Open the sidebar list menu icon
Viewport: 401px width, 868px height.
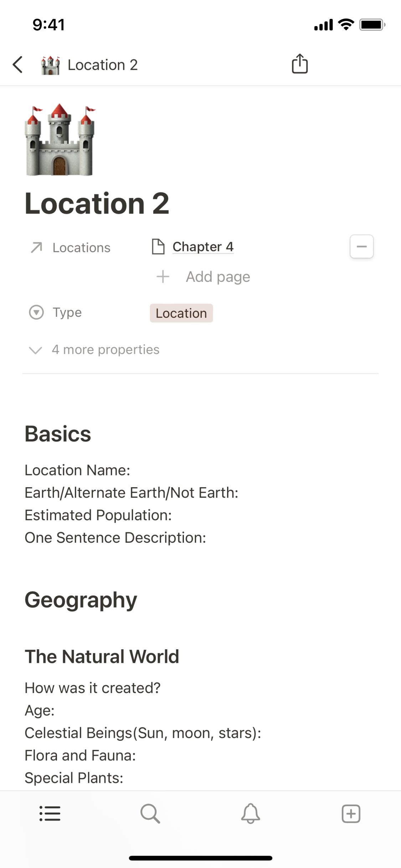pos(50,814)
